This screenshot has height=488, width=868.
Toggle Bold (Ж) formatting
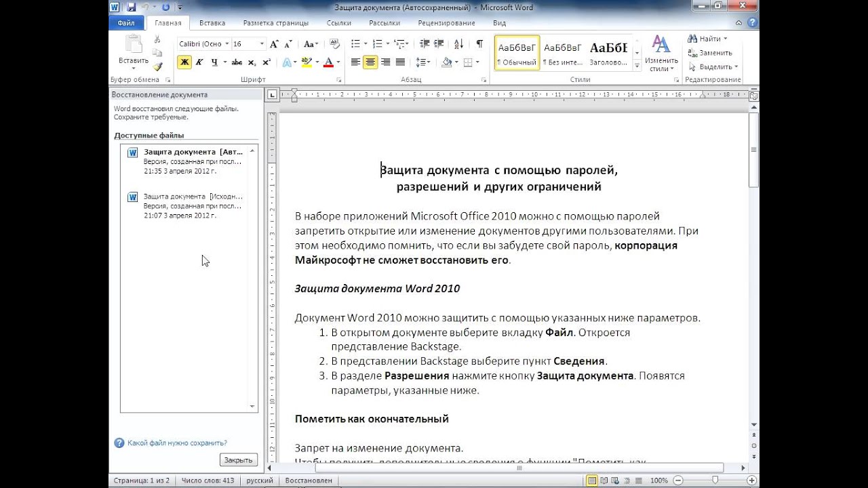[x=184, y=62]
